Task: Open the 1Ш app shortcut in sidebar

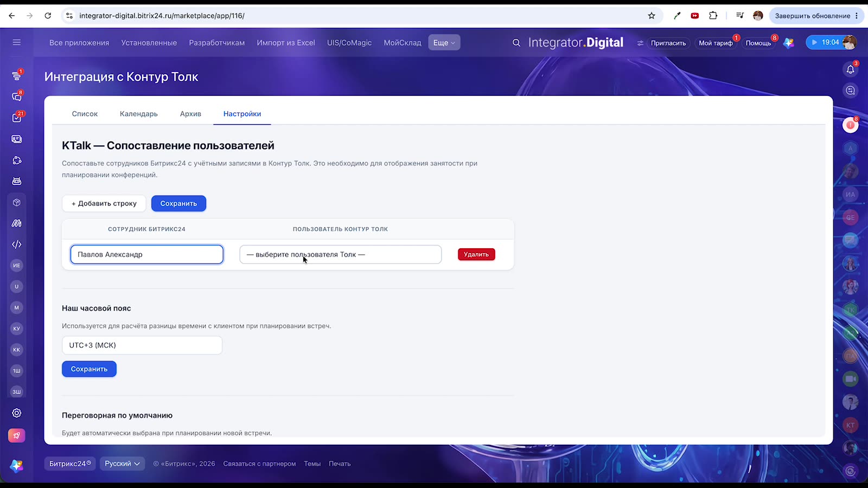Action: click(17, 371)
